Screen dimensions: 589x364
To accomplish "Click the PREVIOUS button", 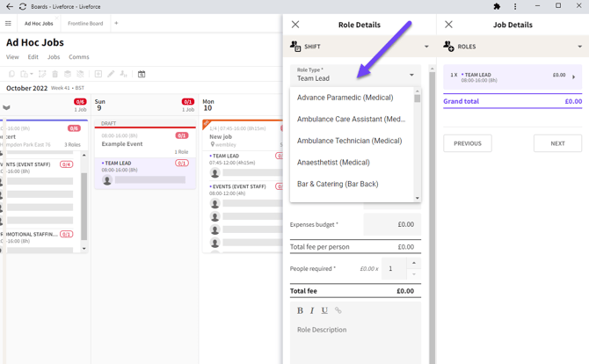I will (468, 143).
